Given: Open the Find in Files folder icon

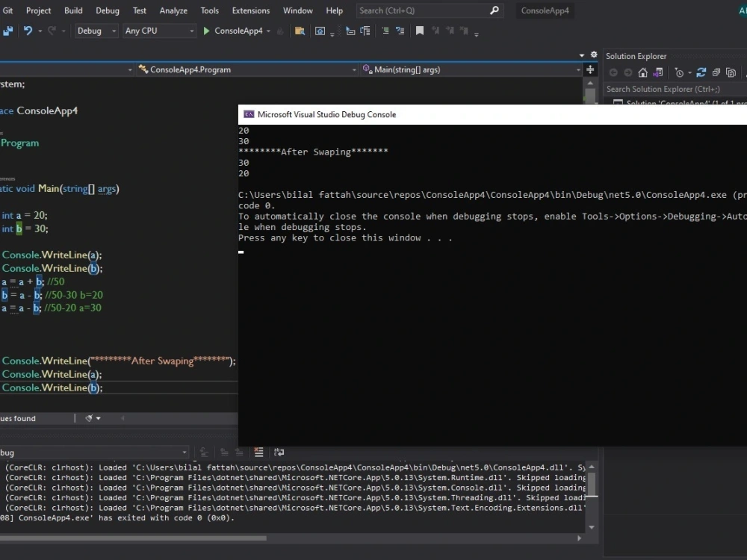Looking at the screenshot, I should click(x=300, y=31).
